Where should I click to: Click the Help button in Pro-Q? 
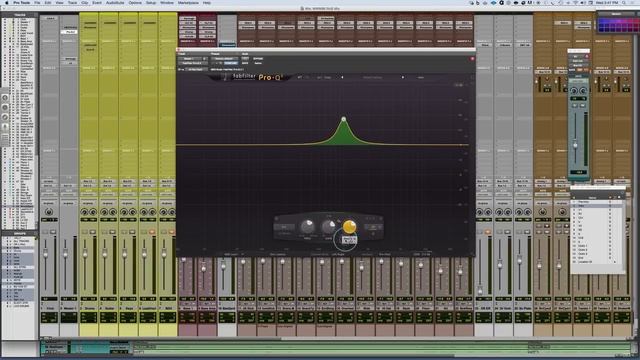click(420, 77)
